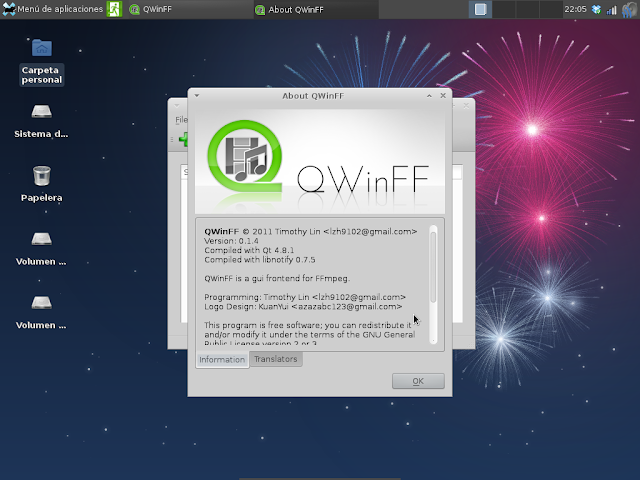This screenshot has height=480, width=640.
Task: Click the 22:05 panel clock
Action: tap(575, 9)
